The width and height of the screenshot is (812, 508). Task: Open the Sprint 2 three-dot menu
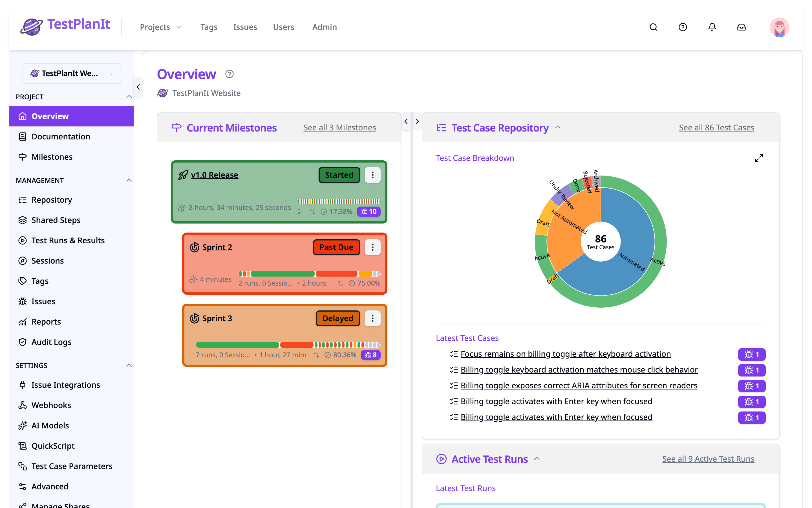pyautogui.click(x=372, y=247)
